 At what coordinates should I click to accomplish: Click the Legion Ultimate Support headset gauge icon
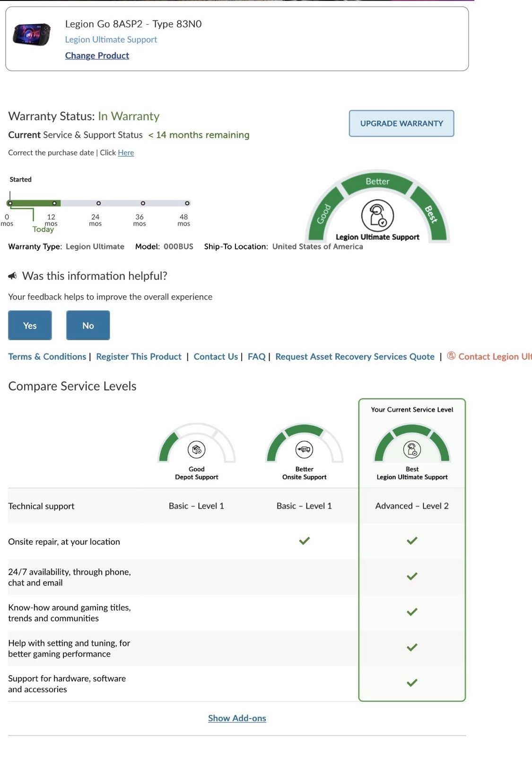(x=377, y=216)
